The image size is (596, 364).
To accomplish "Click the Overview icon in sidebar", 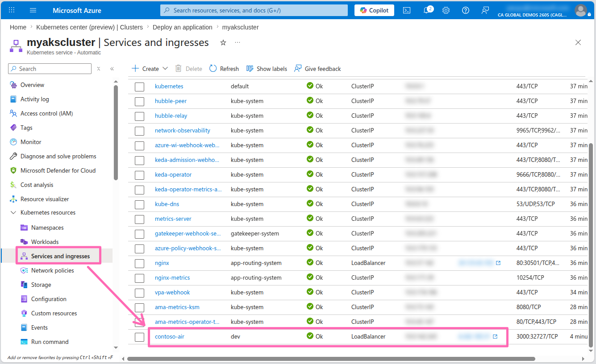I will (13, 85).
